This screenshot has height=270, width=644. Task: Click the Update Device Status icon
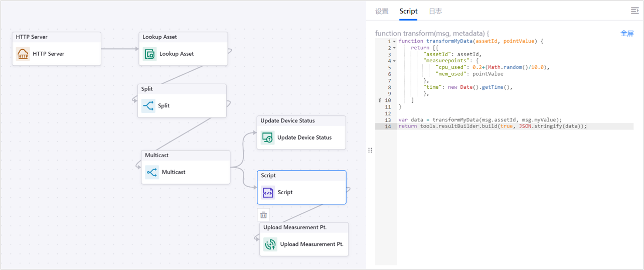coord(267,138)
